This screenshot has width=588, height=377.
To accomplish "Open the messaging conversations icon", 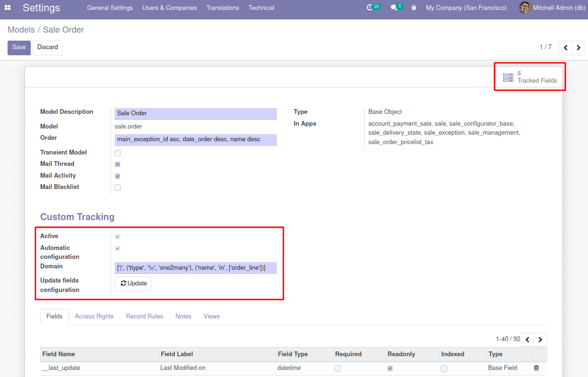I will (394, 8).
